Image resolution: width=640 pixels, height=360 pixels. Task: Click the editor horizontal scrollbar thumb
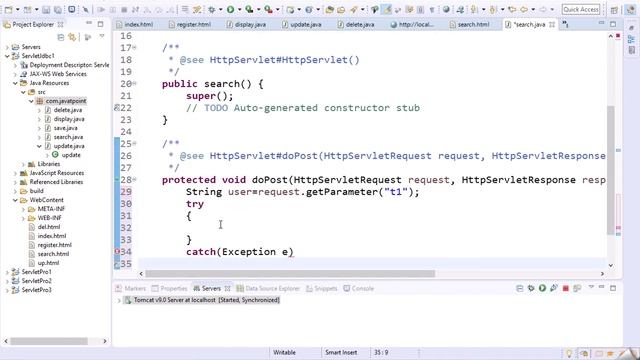point(290,273)
